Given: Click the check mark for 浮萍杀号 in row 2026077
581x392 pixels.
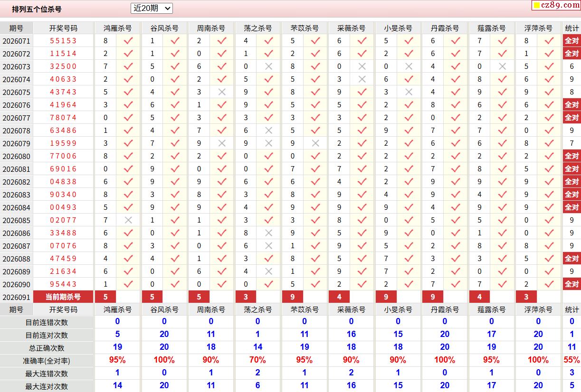Looking at the screenshot, I should click(x=549, y=118).
